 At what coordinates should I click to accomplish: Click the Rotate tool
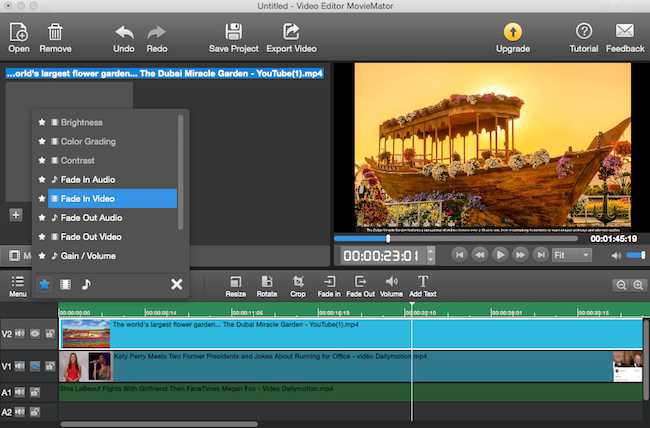coord(267,286)
